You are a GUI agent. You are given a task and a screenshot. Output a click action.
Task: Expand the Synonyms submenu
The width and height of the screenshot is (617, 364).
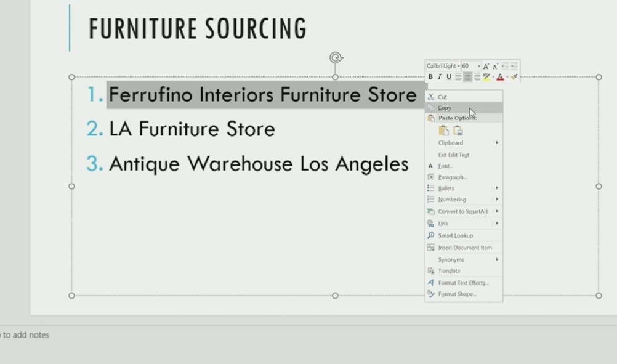coord(464,260)
